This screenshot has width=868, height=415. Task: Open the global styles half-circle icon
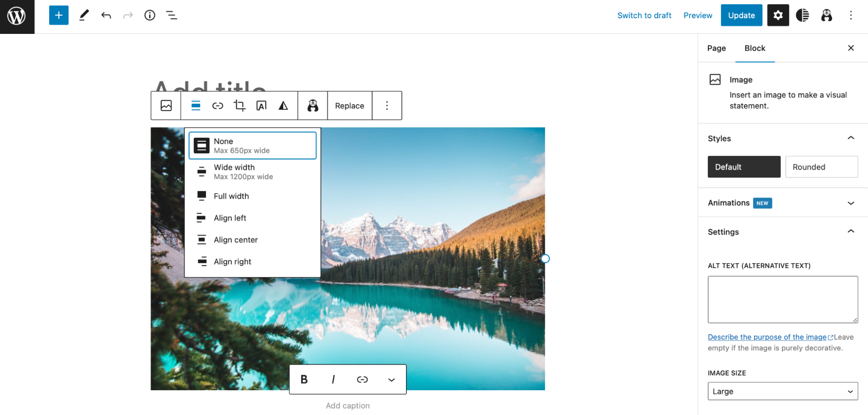point(802,15)
